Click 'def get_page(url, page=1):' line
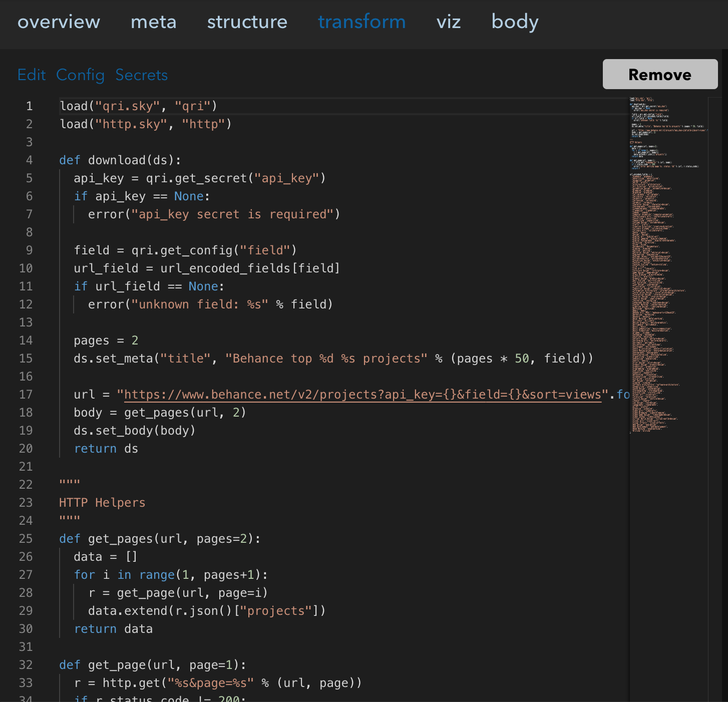The height and width of the screenshot is (702, 728). click(153, 665)
